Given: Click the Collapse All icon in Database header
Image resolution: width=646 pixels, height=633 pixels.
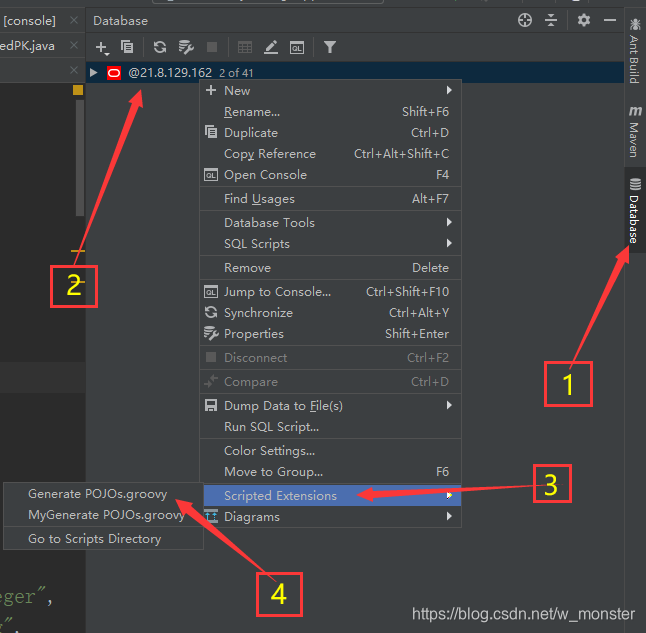Looking at the screenshot, I should pos(550,20).
